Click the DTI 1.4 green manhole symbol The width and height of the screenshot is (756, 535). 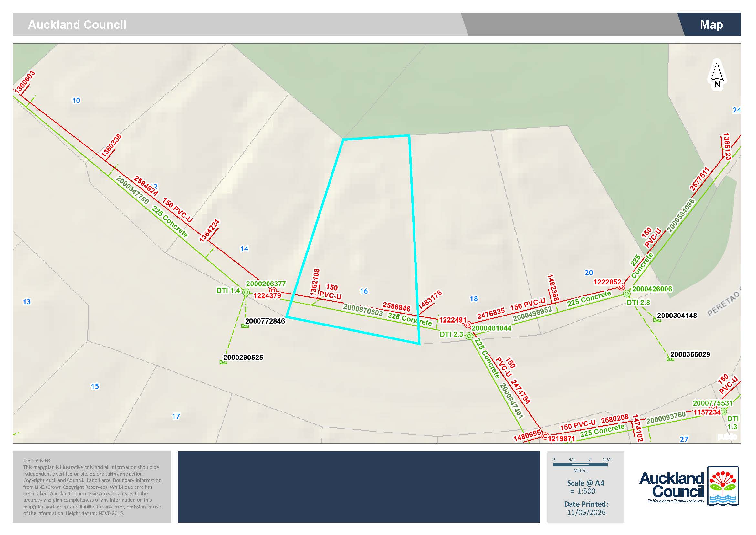point(246,292)
